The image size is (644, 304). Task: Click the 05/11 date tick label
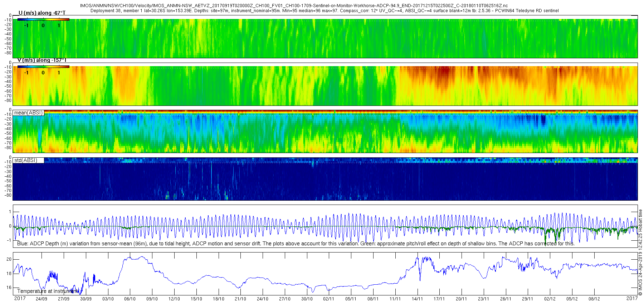(351, 299)
